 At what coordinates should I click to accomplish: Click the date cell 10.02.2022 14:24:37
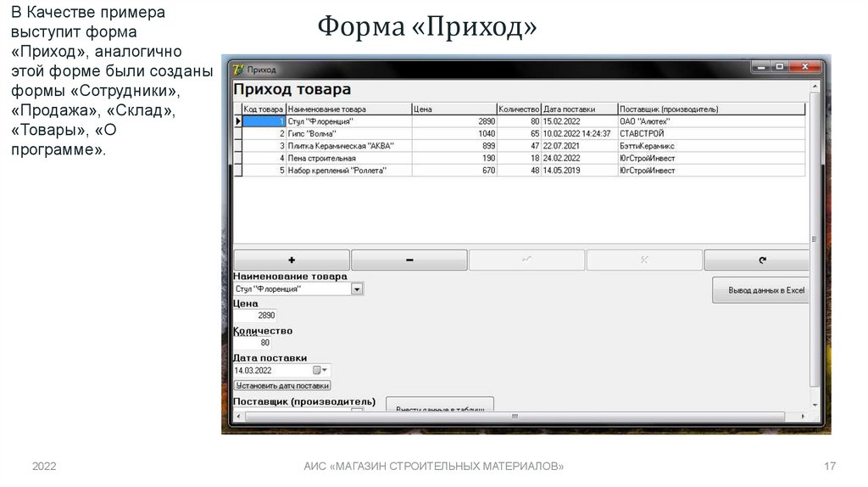(x=579, y=133)
